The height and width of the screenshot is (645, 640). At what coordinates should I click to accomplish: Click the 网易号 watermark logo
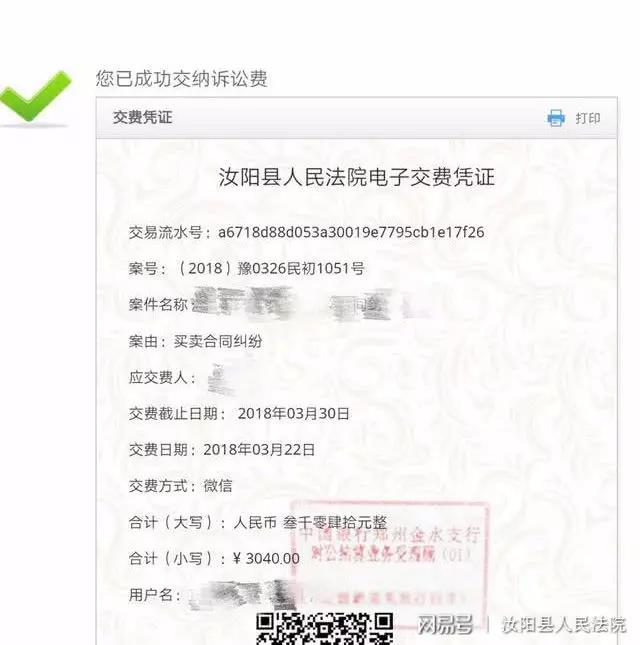point(445,625)
